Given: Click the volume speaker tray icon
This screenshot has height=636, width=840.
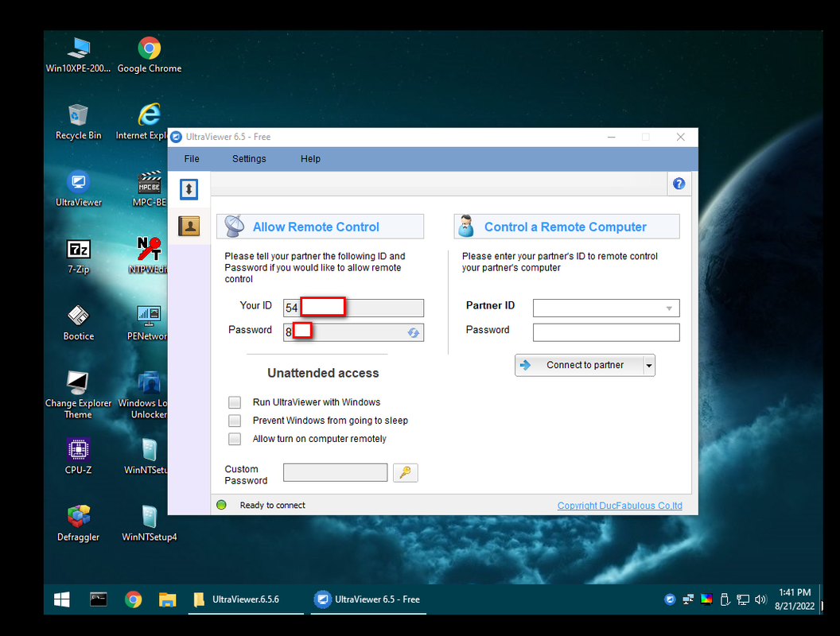Looking at the screenshot, I should point(760,599).
